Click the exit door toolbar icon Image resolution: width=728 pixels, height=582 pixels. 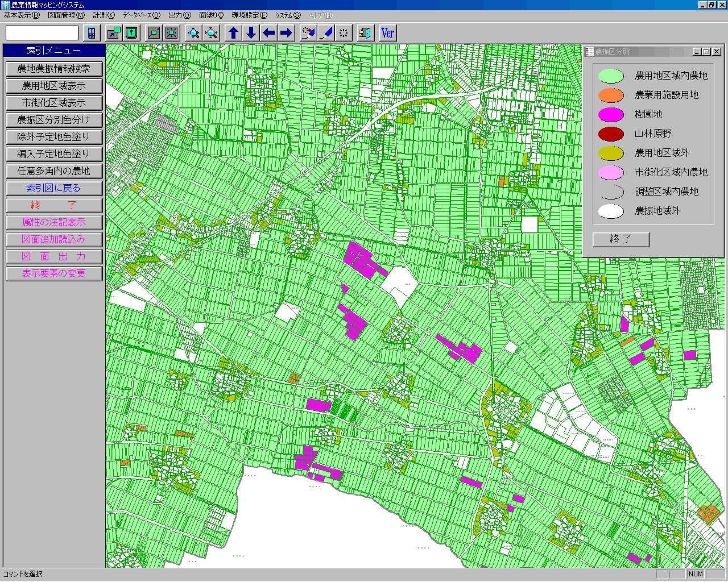[366, 33]
